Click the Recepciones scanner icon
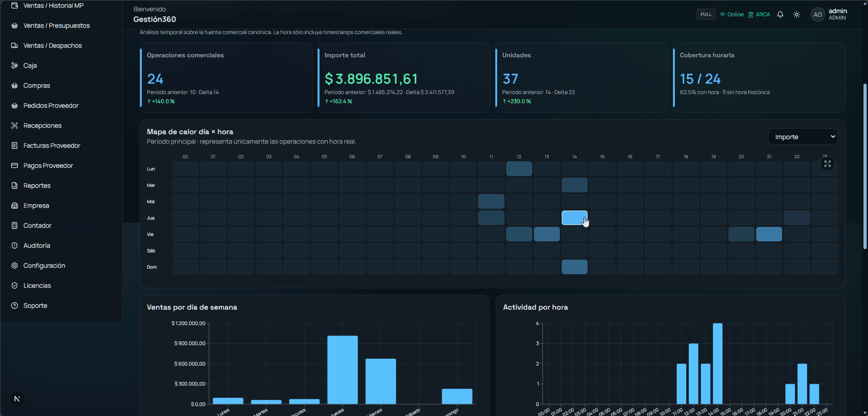 point(15,125)
